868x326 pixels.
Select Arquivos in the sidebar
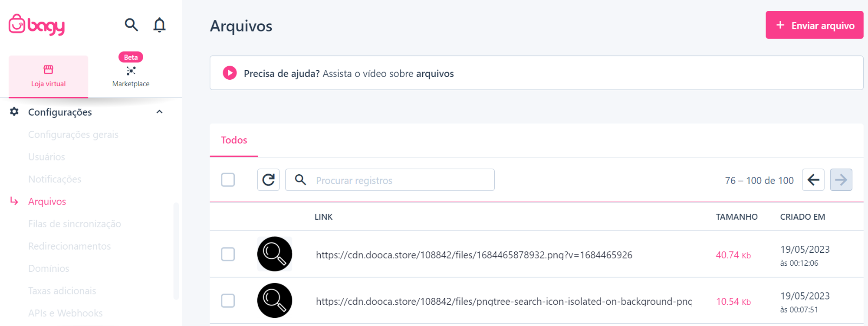(x=47, y=202)
